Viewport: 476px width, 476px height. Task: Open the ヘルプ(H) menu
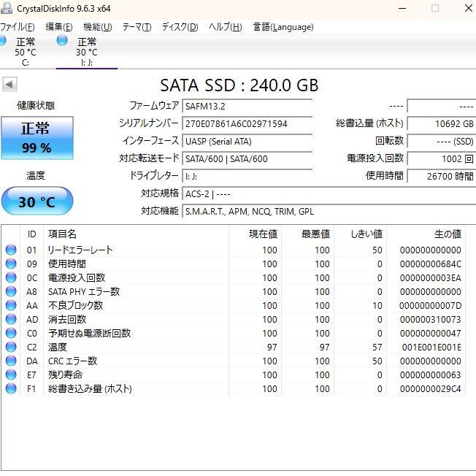(x=226, y=27)
